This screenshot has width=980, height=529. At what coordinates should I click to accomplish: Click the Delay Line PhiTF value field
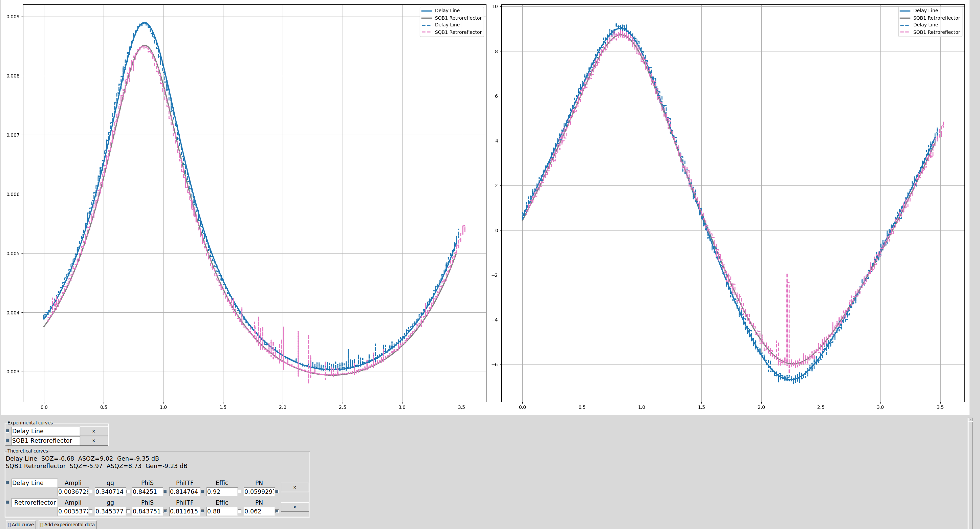[x=184, y=492]
